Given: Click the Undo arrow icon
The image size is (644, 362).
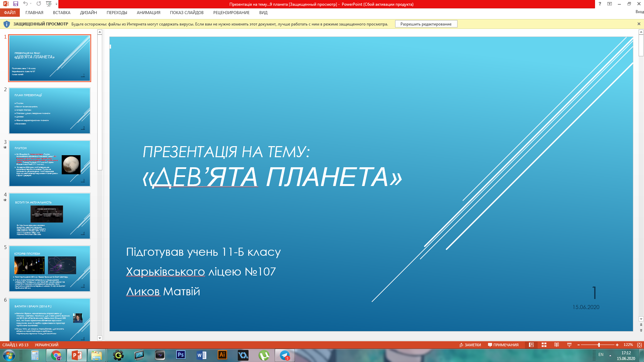Looking at the screenshot, I should coord(25,4).
